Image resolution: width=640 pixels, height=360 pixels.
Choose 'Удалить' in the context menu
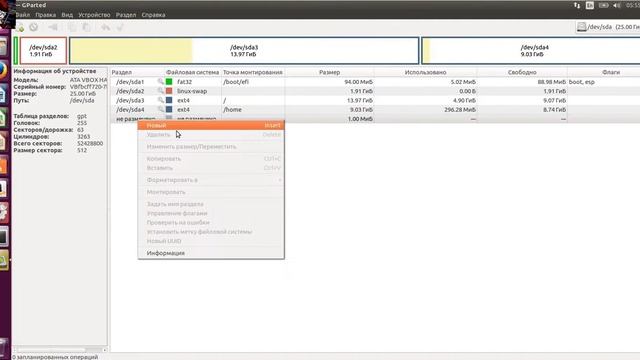pyautogui.click(x=211, y=135)
